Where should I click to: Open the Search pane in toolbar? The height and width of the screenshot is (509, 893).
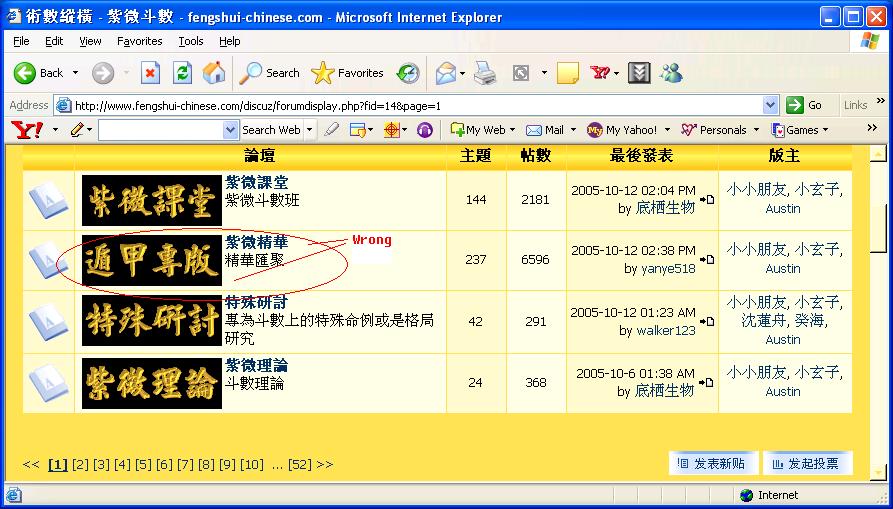[x=269, y=73]
